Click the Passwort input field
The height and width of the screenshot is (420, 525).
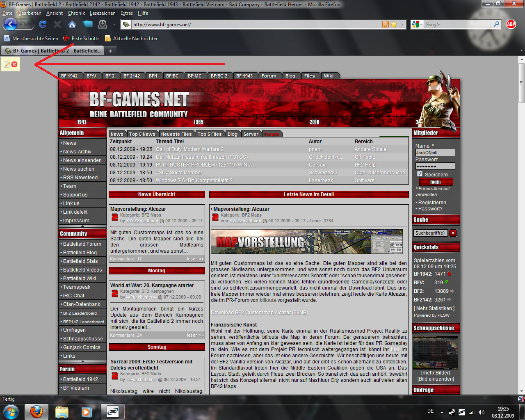tap(435, 166)
